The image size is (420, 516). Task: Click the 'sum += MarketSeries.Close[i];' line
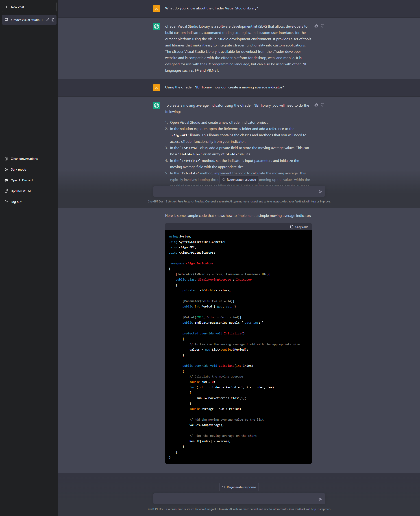point(221,398)
